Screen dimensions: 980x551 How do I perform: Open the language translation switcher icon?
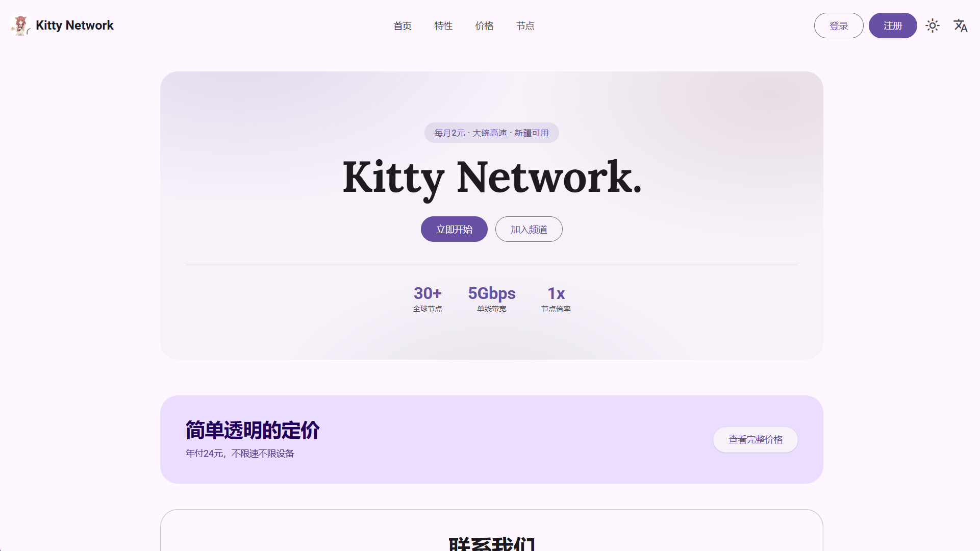coord(961,26)
